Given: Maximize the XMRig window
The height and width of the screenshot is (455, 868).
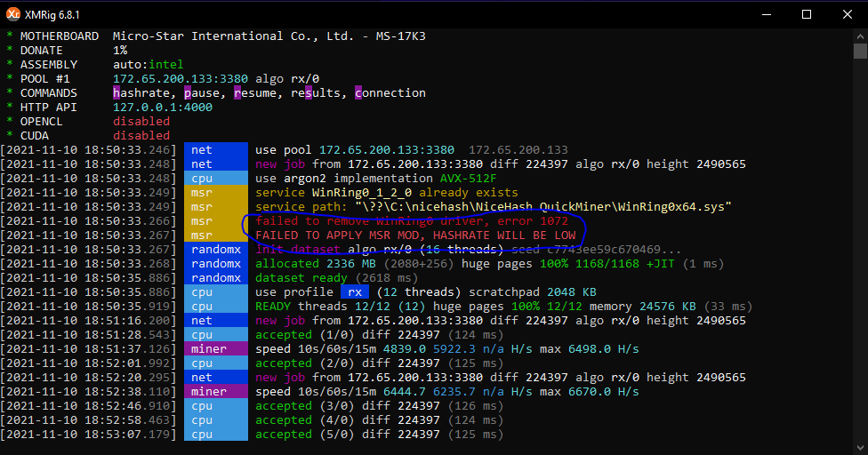Looking at the screenshot, I should (x=807, y=14).
